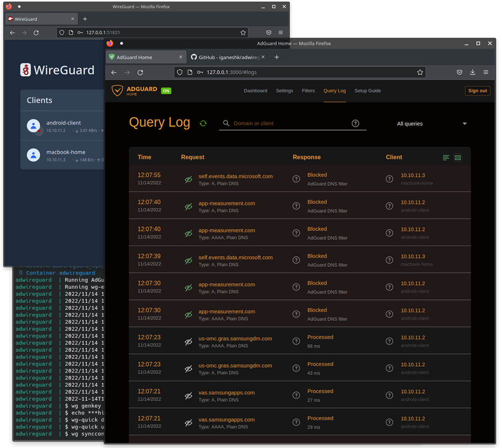Show request details for 12:07:55 row
Image resolution: width=502 pixels, height=448 pixels.
[x=296, y=179]
